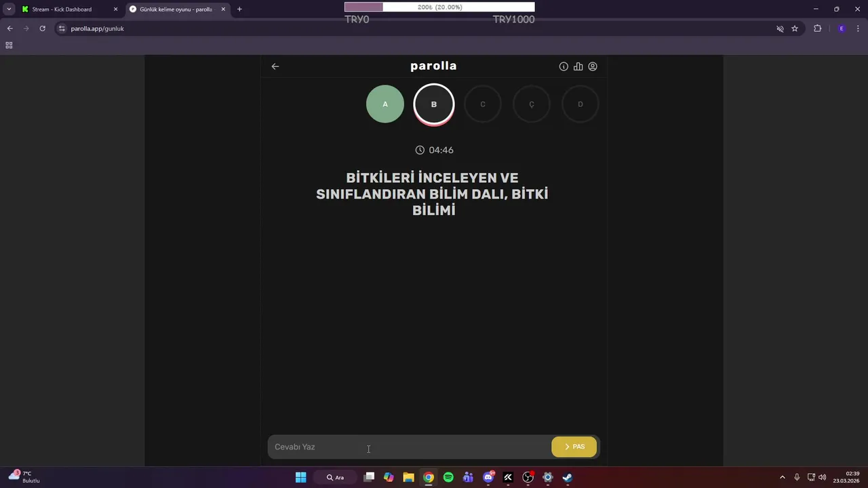868x488 pixels.
Task: Go back with the parolla back arrow
Action: 275,66
